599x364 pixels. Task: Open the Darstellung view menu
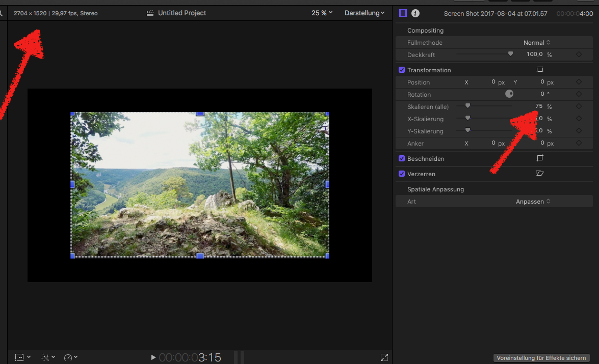364,13
